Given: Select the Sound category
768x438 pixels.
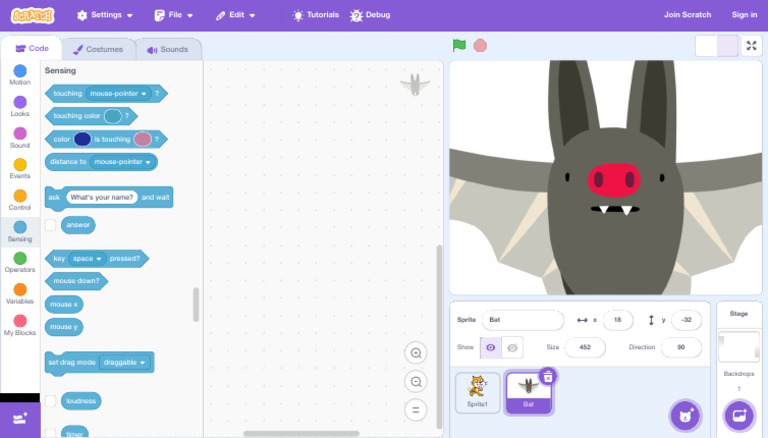Looking at the screenshot, I should tap(20, 138).
